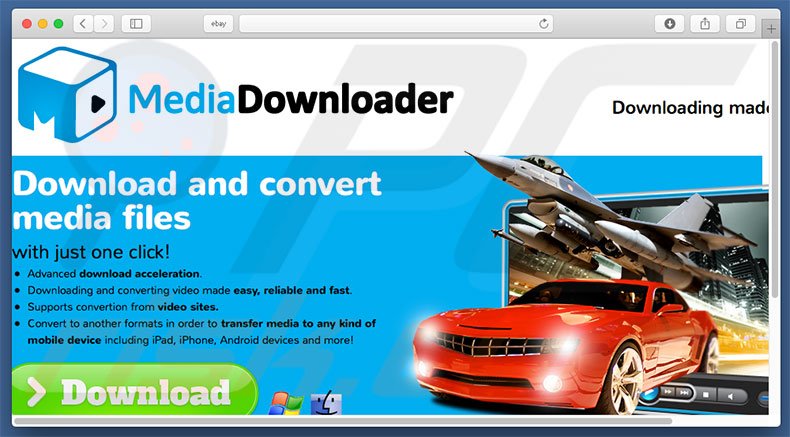
Task: Open a new tab with plus button
Action: [x=771, y=29]
